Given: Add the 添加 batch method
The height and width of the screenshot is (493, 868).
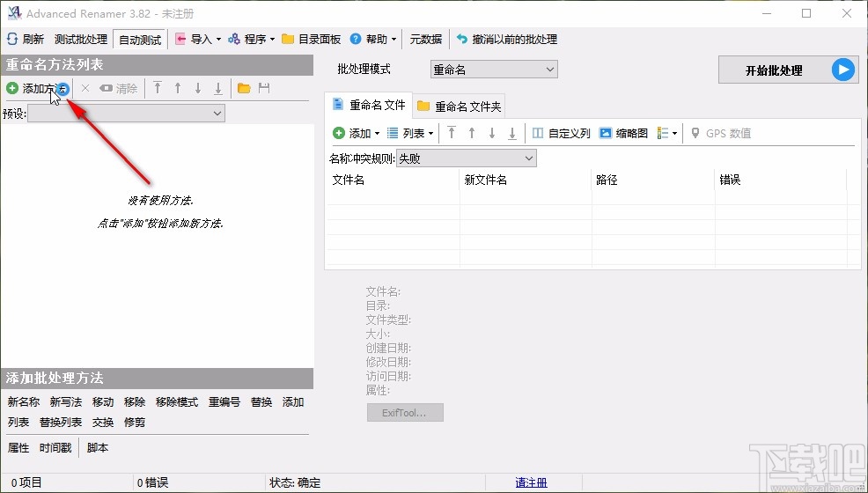Looking at the screenshot, I should [293, 402].
